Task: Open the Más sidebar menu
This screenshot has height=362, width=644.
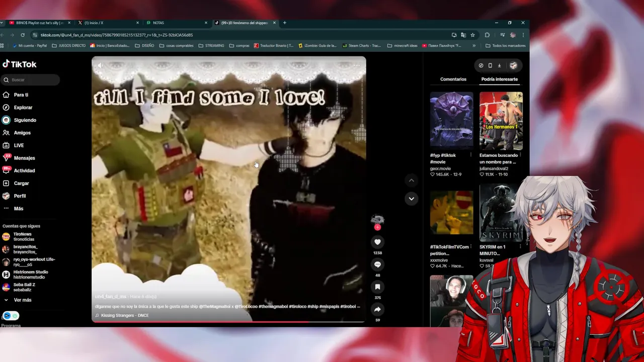Action: (x=13, y=209)
